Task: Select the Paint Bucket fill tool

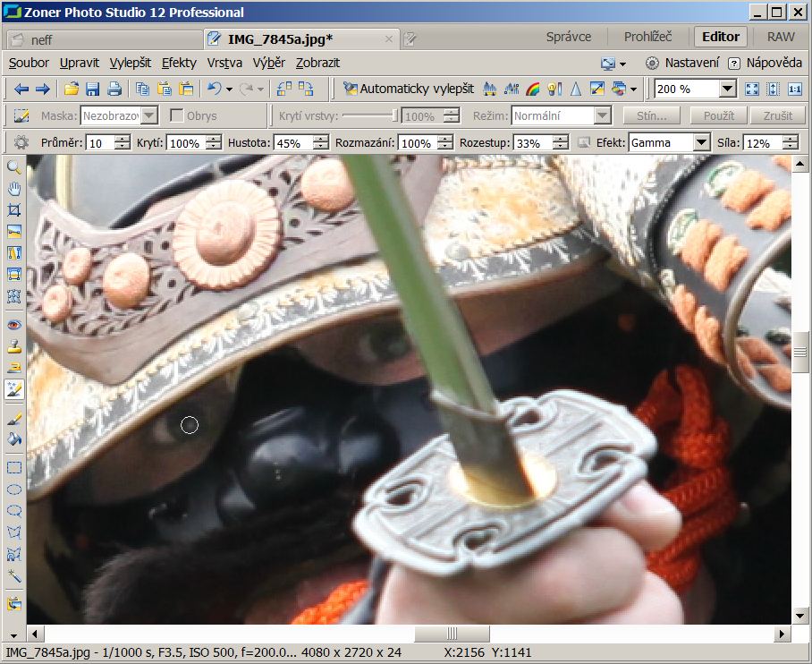Action: click(14, 439)
